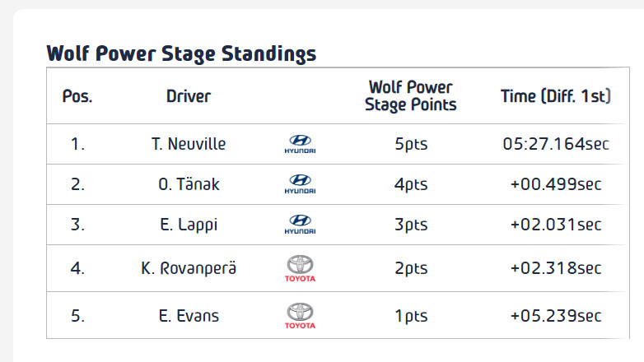Image resolution: width=644 pixels, height=362 pixels.
Task: Click the 2pts cell for Rovanperä
Action: click(411, 268)
